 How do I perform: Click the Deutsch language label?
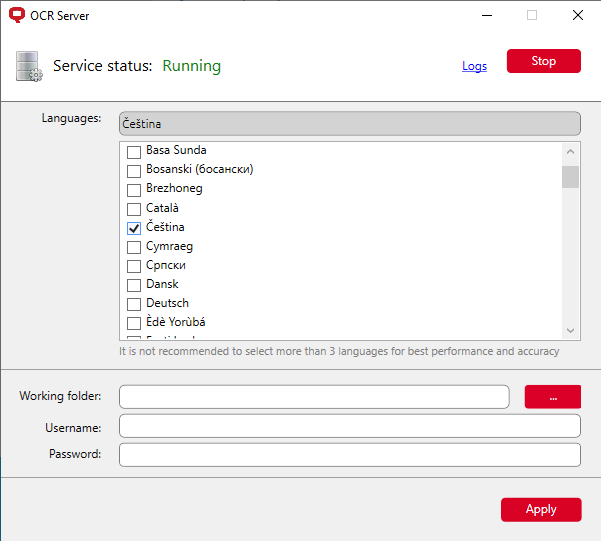pos(167,303)
